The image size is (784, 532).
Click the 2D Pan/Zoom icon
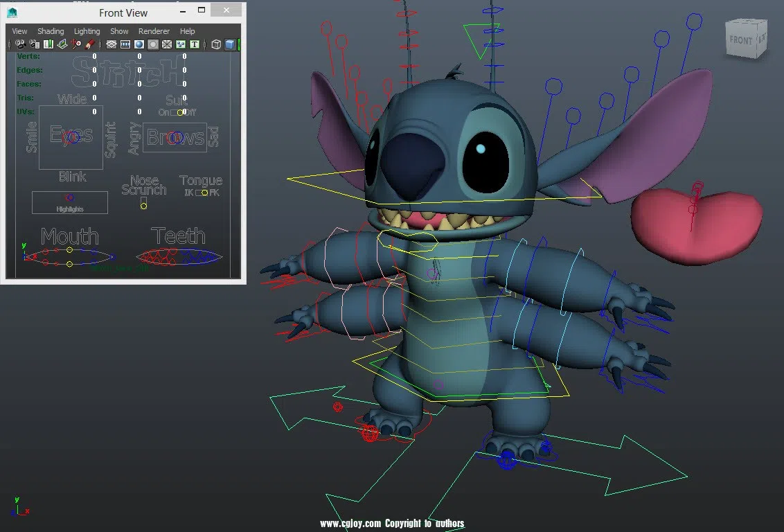[x=75, y=44]
